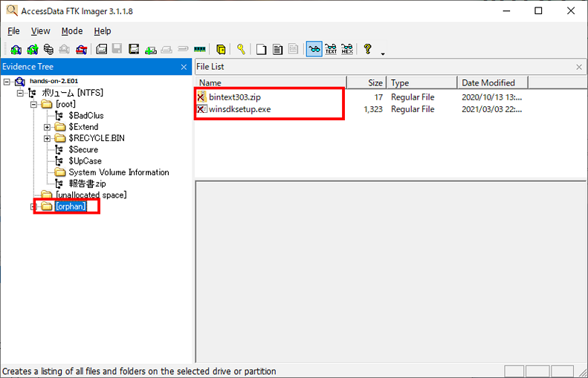Click the Export File Hash List icon
The height and width of the screenshot is (378, 588).
tap(277, 49)
